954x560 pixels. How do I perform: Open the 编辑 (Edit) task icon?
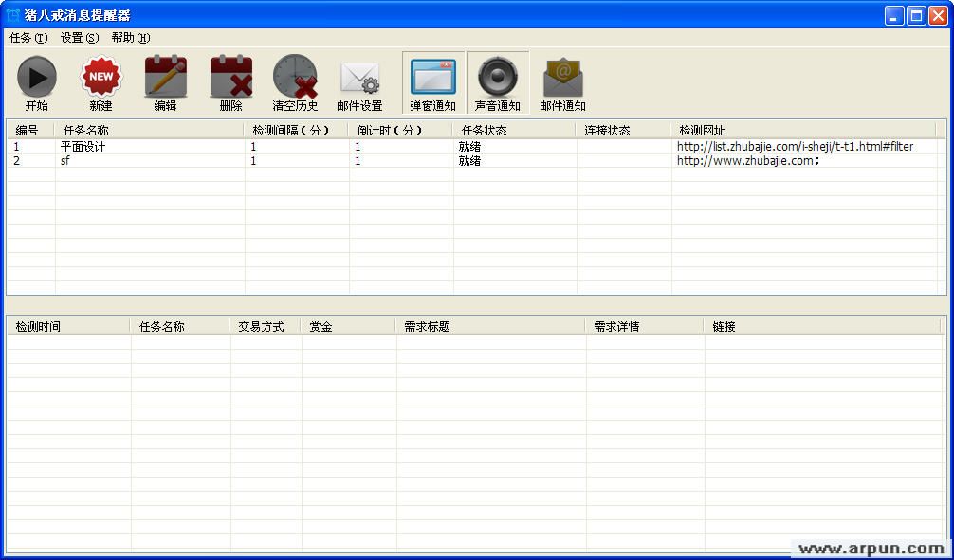pyautogui.click(x=165, y=78)
